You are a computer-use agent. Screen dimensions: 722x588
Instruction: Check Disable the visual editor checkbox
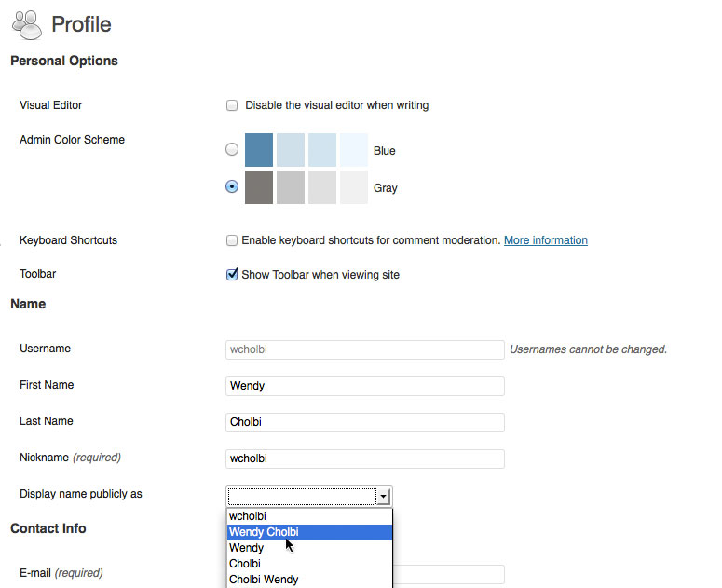tap(232, 105)
